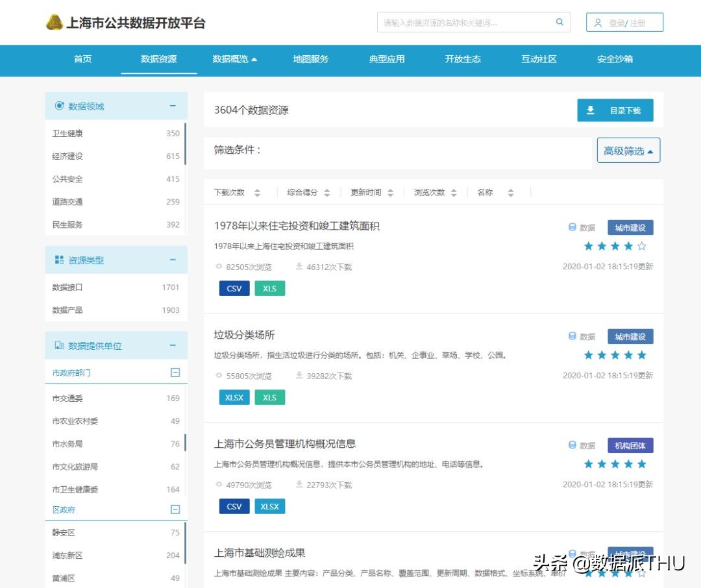Click the person icon beside 登录/注册
Image resolution: width=701 pixels, height=588 pixels.
[x=598, y=21]
